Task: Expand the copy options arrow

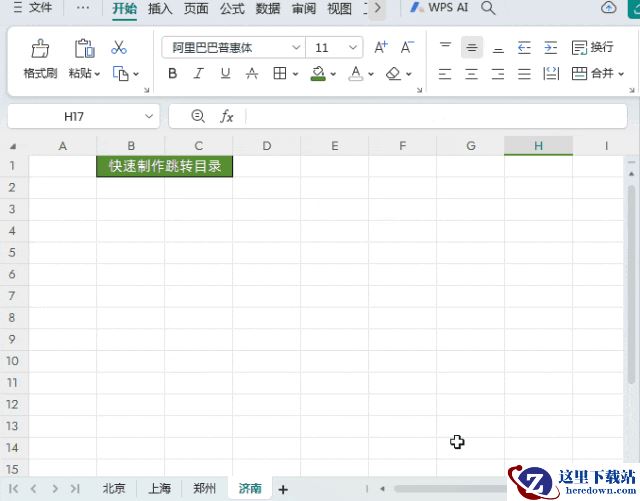Action: click(x=136, y=74)
